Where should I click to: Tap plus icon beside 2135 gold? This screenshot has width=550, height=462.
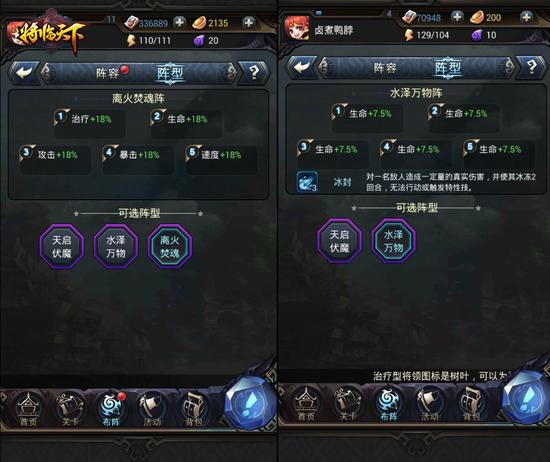tap(249, 23)
